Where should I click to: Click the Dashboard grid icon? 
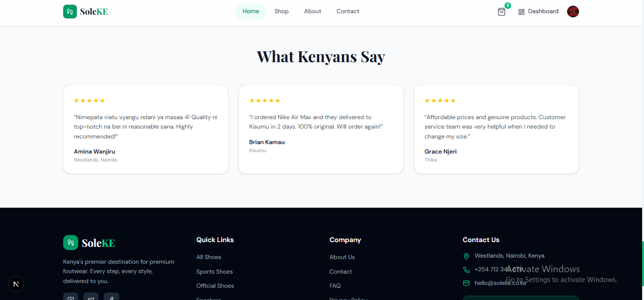[521, 12]
